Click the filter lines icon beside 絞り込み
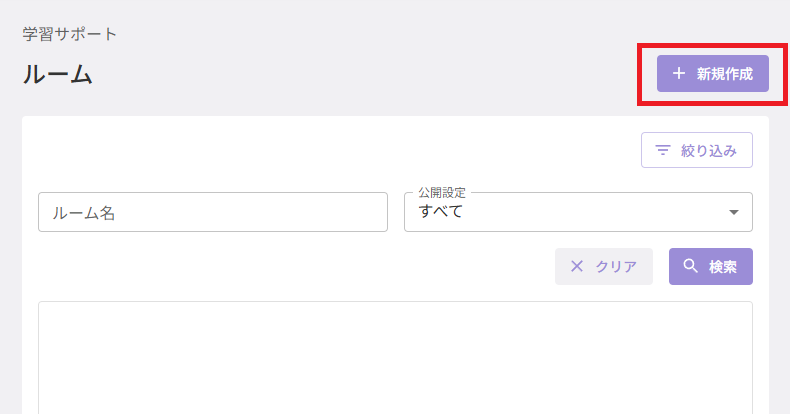 pos(663,150)
